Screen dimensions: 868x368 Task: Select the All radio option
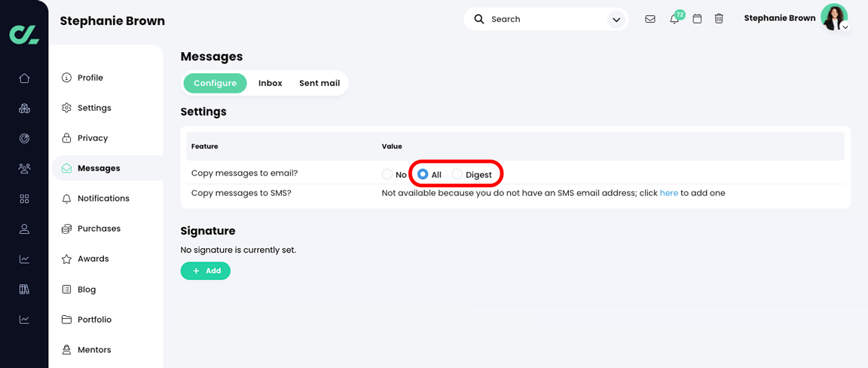click(x=423, y=175)
